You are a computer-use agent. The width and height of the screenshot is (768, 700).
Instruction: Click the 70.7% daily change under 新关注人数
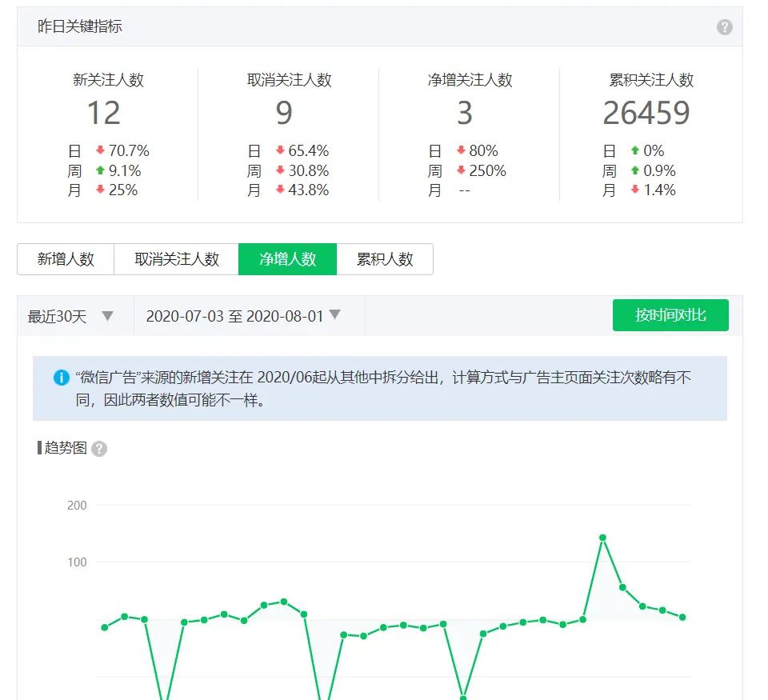click(x=129, y=150)
